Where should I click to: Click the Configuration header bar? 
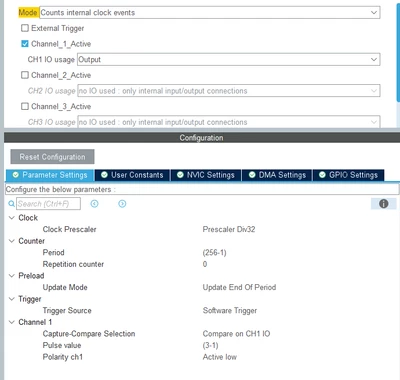pyautogui.click(x=202, y=138)
